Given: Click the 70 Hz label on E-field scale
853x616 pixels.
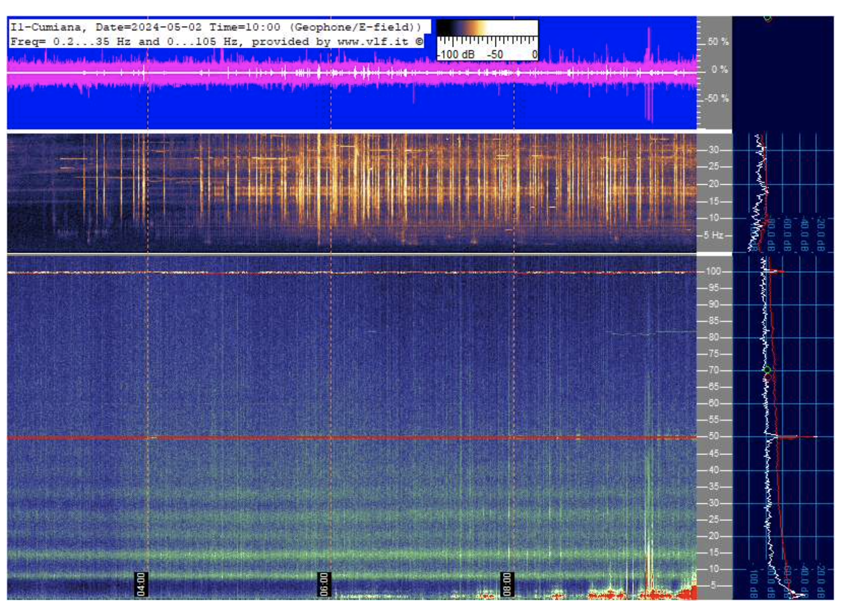Looking at the screenshot, I should pyautogui.click(x=714, y=370).
